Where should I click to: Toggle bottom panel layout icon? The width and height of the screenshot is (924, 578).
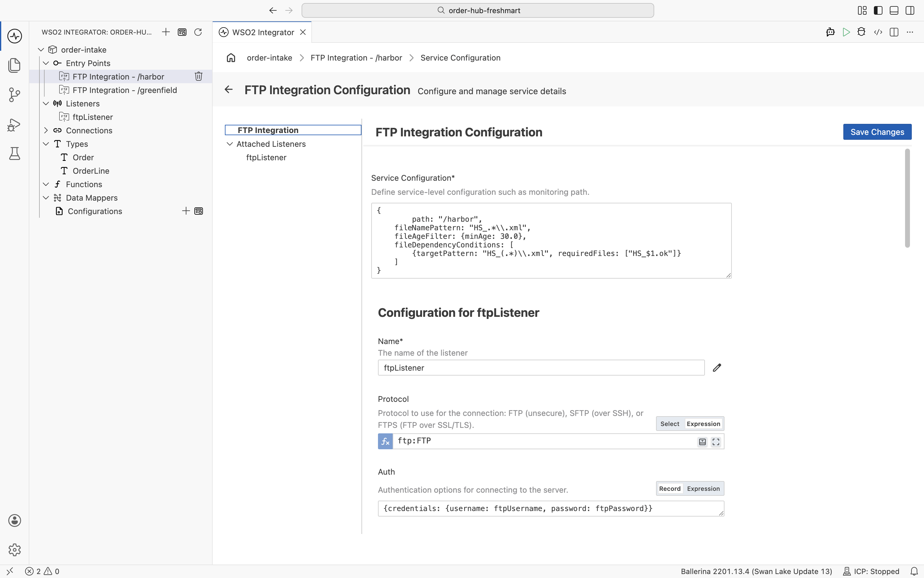coord(894,10)
